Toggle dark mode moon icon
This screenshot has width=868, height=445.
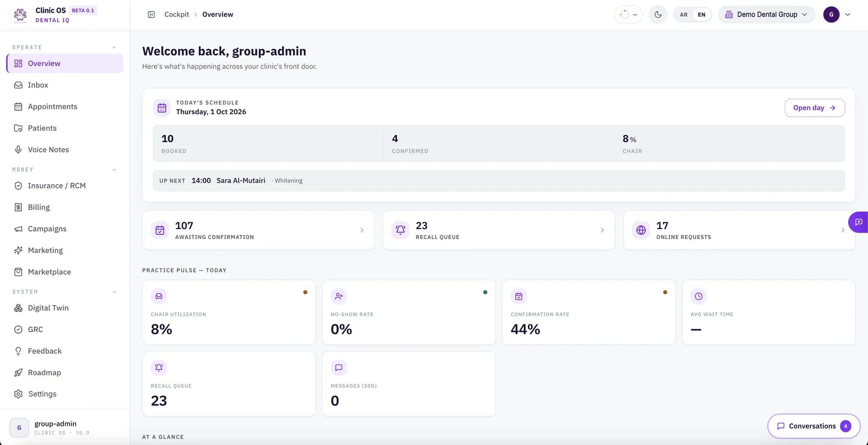[658, 15]
